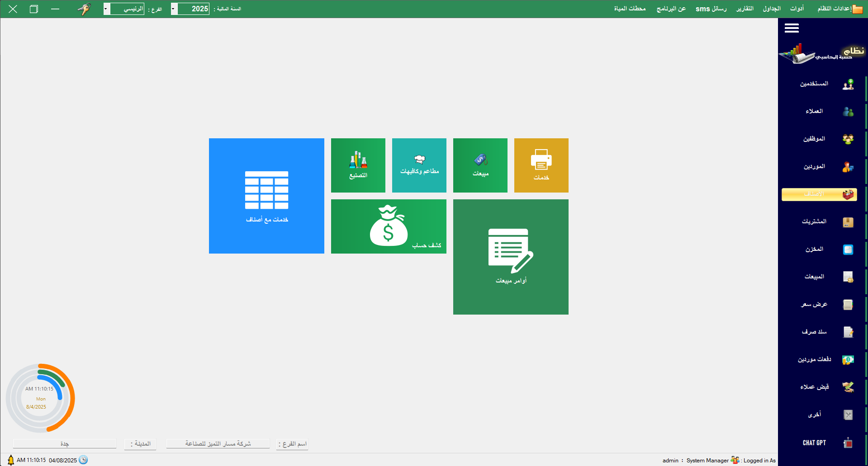
Task: Open supplier payments (دفعات موردين) icon
Action: [x=848, y=360]
